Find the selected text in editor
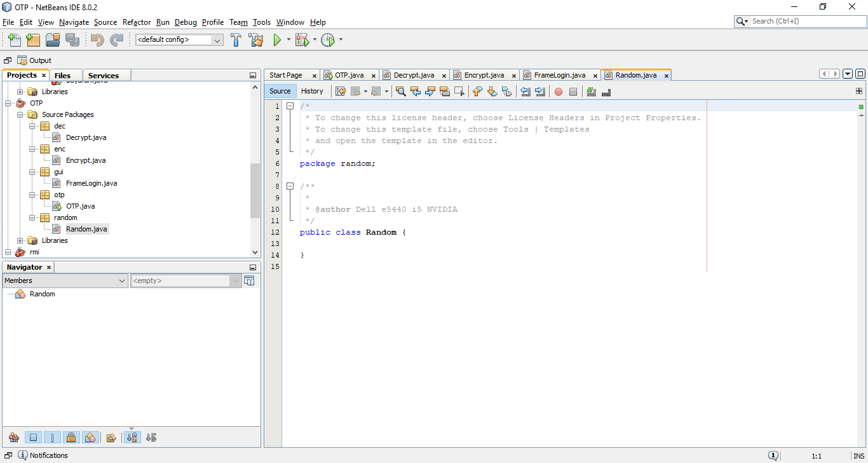The height and width of the screenshot is (463, 868). pyautogui.click(x=400, y=91)
